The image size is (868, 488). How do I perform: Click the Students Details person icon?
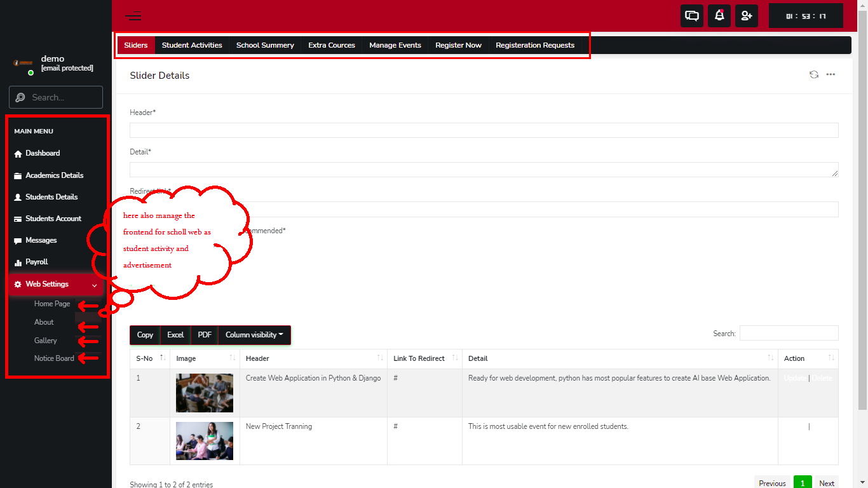tap(18, 197)
